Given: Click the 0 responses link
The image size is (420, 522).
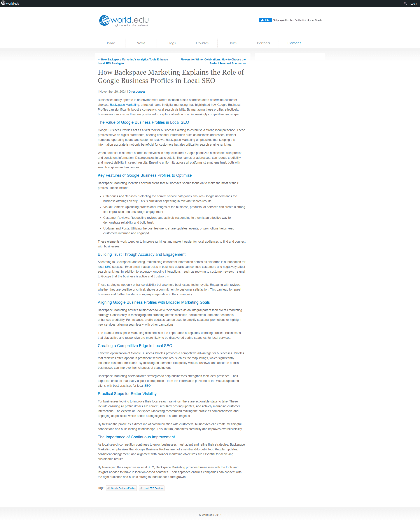Looking at the screenshot, I should click(x=137, y=91).
